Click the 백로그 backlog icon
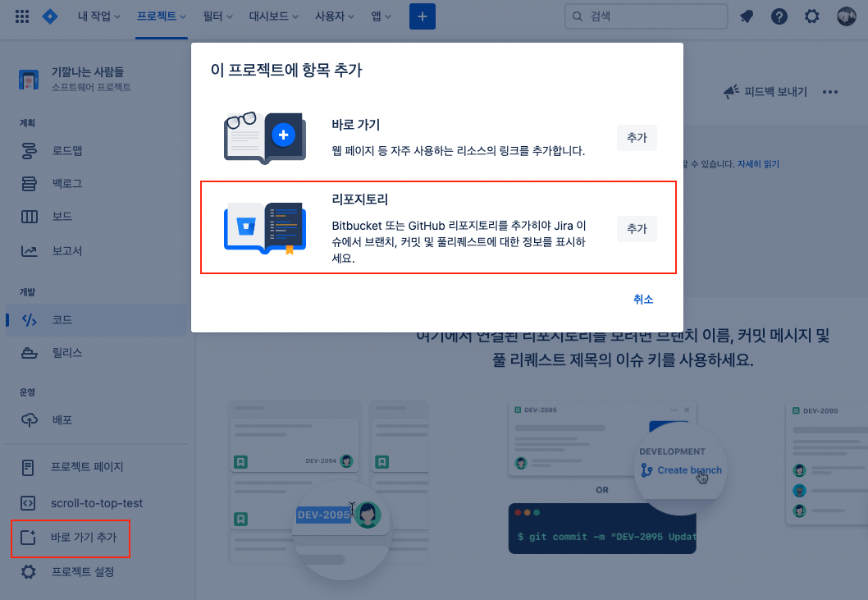The height and width of the screenshot is (600, 868). point(29,183)
